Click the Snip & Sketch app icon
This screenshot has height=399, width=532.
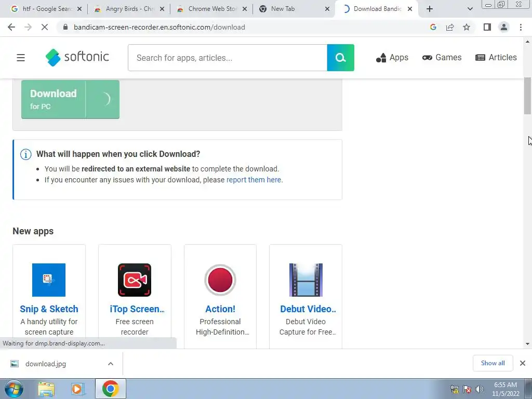pos(49,280)
